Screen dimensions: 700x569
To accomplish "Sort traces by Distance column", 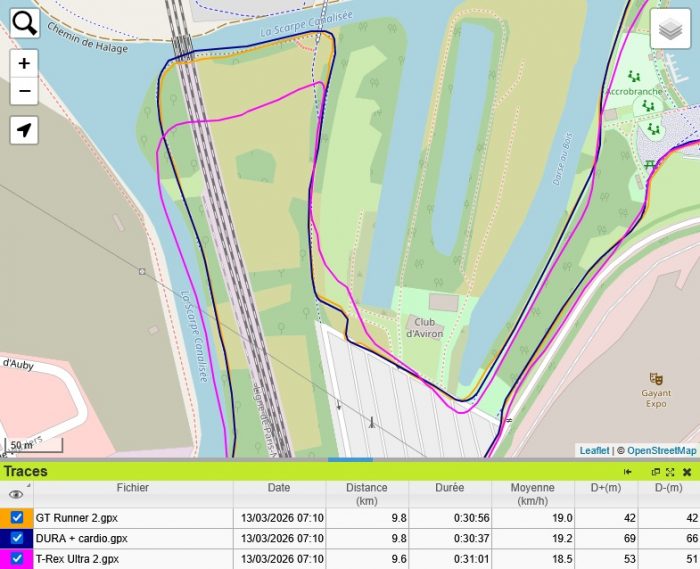I will (367, 494).
